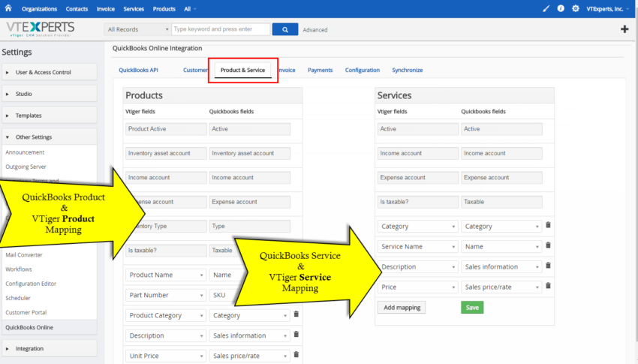Switch to the Synchronize tab

(408, 70)
